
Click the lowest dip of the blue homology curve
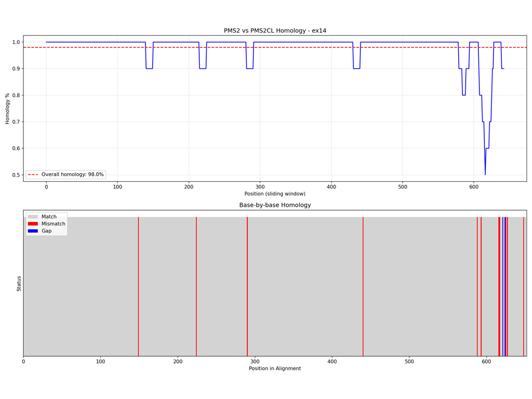point(485,174)
